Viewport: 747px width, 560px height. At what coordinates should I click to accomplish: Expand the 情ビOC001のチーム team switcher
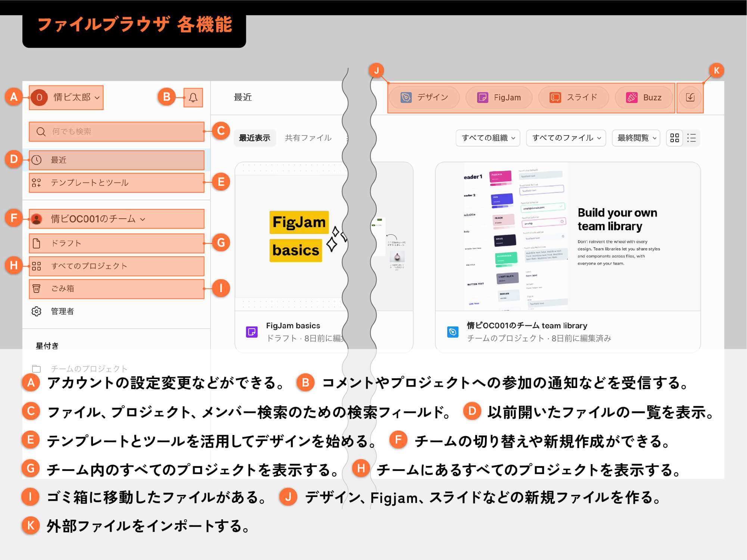pos(116,219)
